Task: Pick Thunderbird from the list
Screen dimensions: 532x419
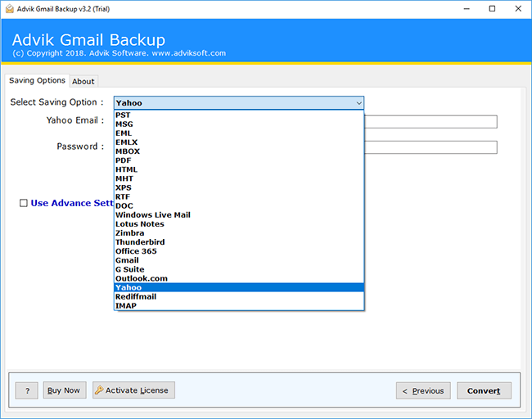Action: point(239,242)
